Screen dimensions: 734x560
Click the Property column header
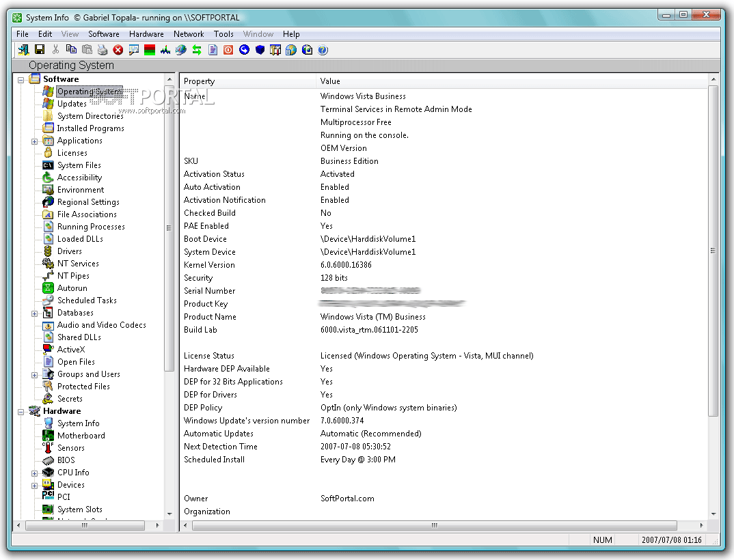248,81
